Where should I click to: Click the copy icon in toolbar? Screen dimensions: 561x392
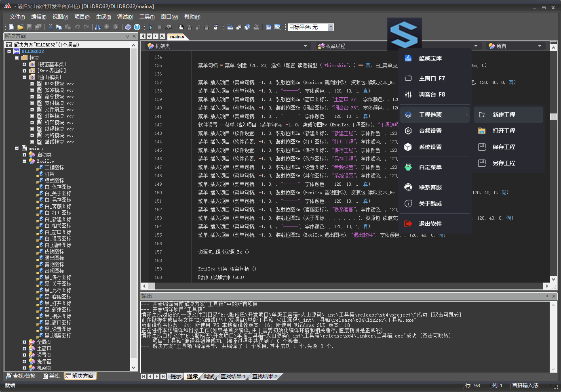tap(59, 27)
